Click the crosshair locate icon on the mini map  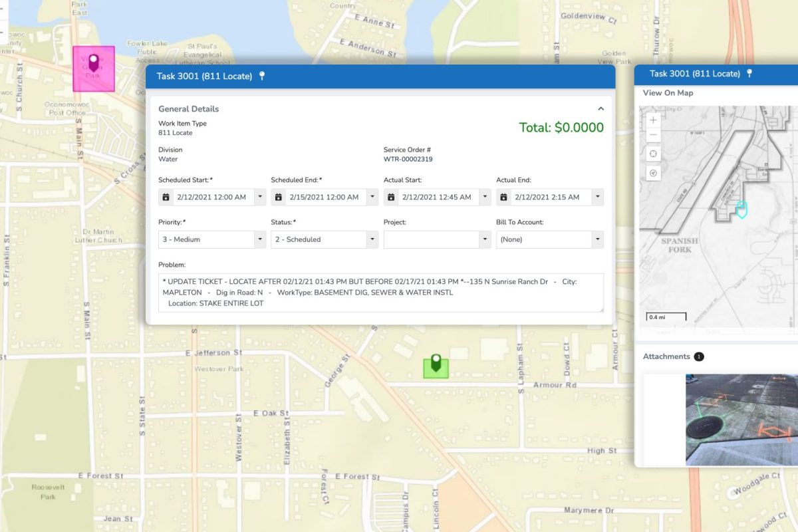pyautogui.click(x=652, y=154)
